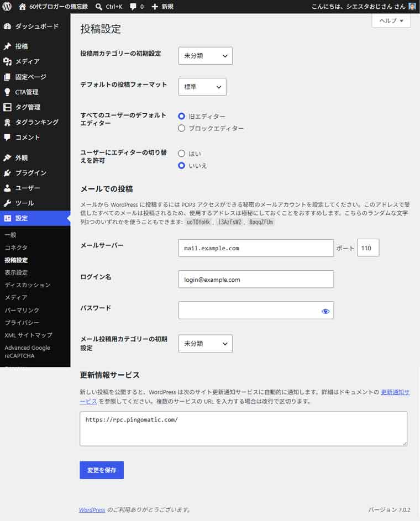This screenshot has width=420, height=521.
Task: Click the コメント speech bubble icon in the sidebar
Action: point(7,137)
